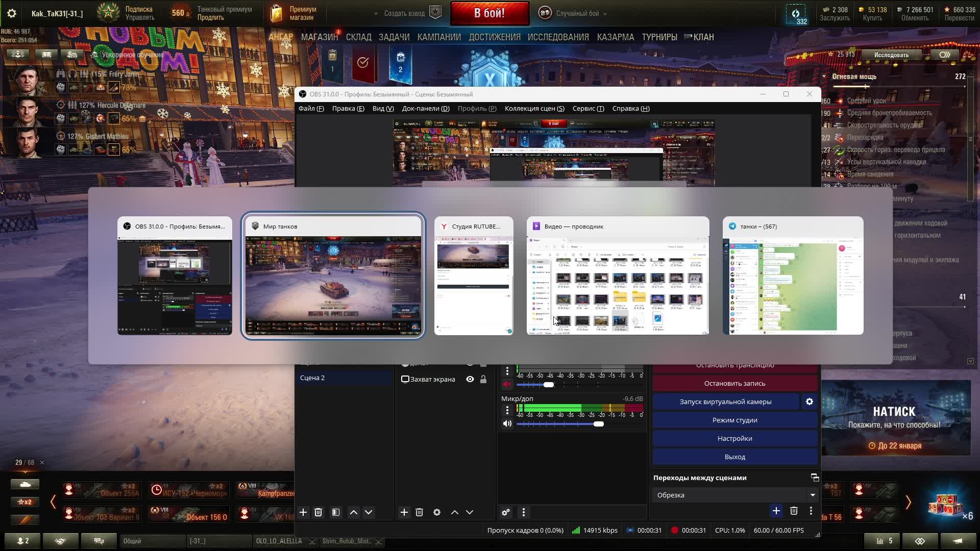Click Остановить запись in OBS

(x=735, y=384)
